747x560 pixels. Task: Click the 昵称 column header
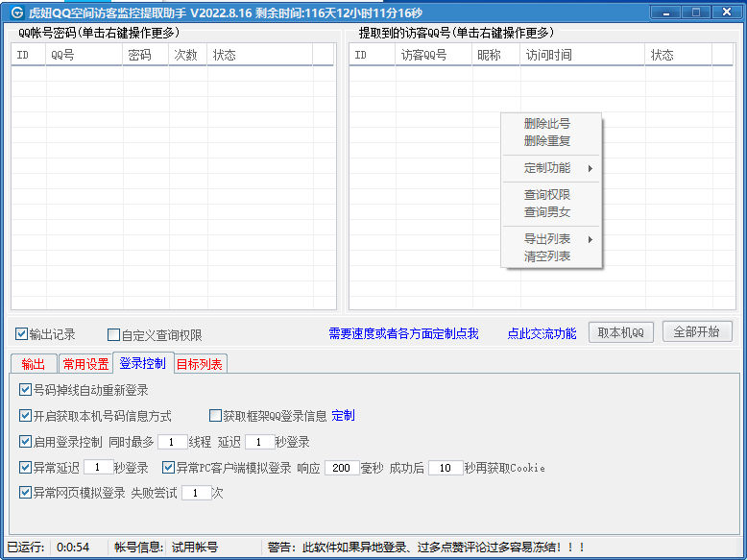[x=496, y=55]
